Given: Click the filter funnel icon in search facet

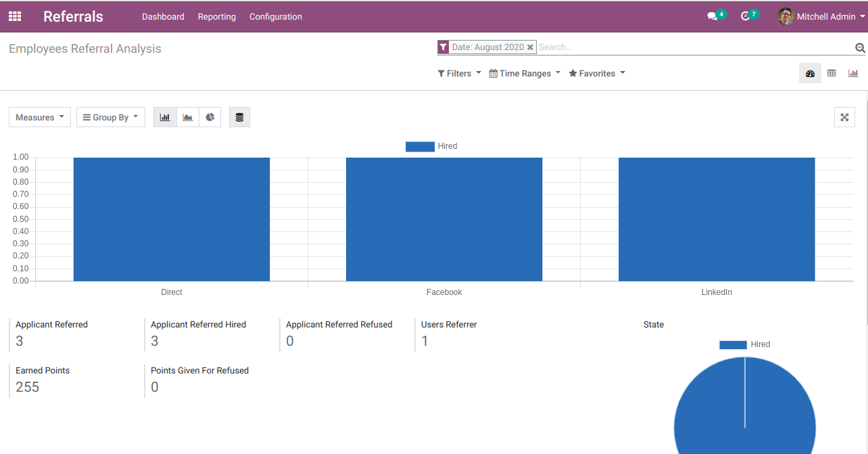Looking at the screenshot, I should (443, 47).
